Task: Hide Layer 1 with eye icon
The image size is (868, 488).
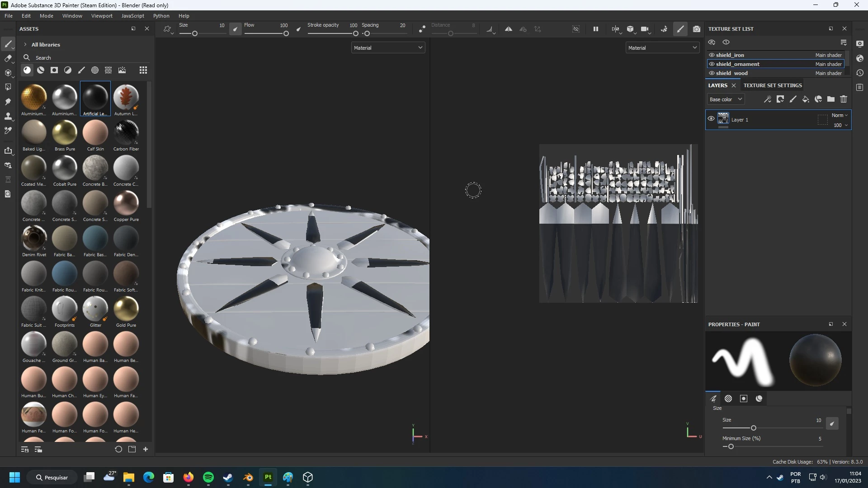Action: pyautogui.click(x=711, y=119)
